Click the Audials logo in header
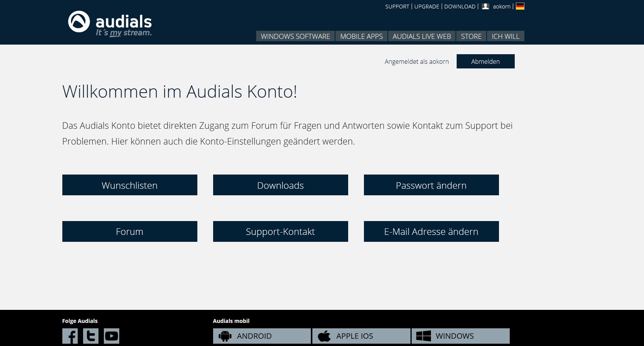The image size is (644, 346). coord(110,23)
